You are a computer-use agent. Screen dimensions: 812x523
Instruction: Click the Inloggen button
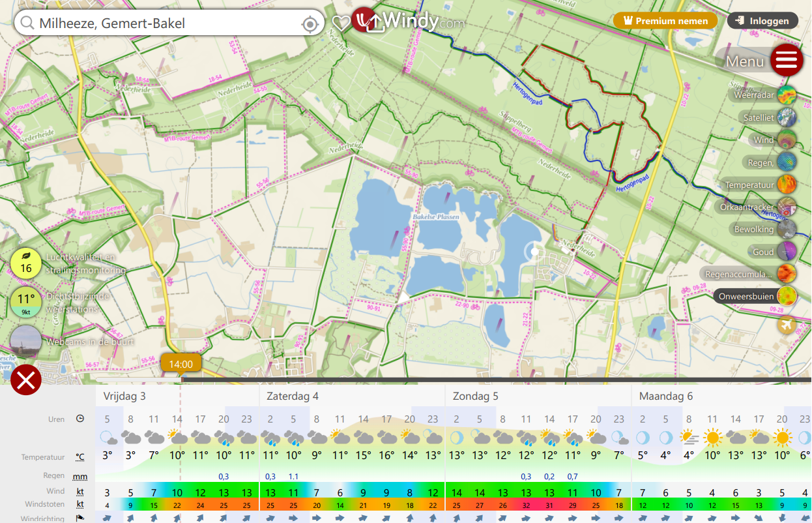(762, 21)
